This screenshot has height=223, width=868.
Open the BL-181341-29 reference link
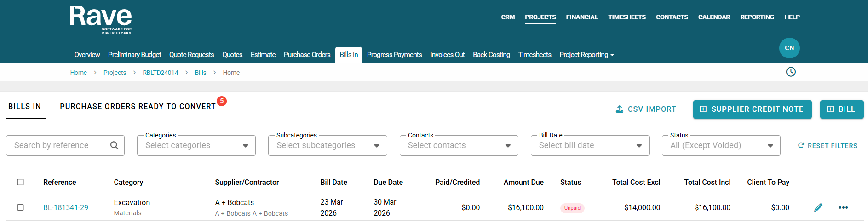66,207
